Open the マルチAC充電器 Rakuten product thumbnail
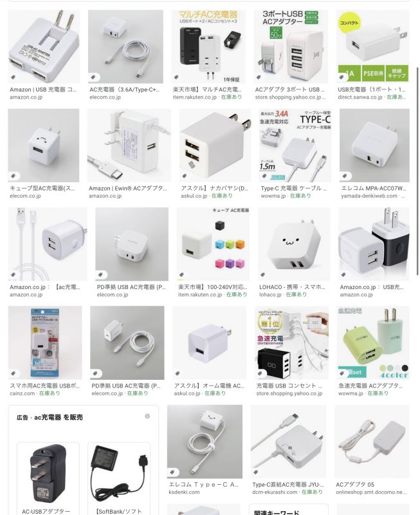420x515 pixels. tap(208, 46)
